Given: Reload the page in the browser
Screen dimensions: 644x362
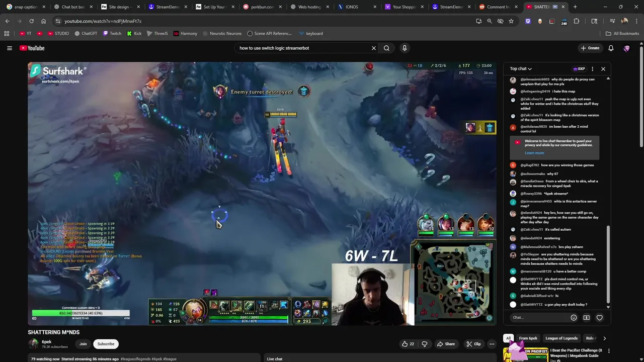Looking at the screenshot, I should point(31,21).
